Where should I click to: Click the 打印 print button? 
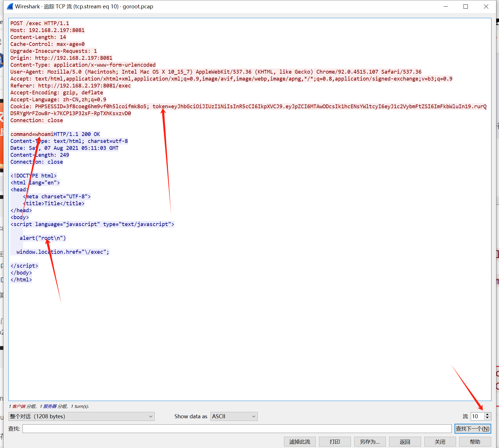click(335, 442)
